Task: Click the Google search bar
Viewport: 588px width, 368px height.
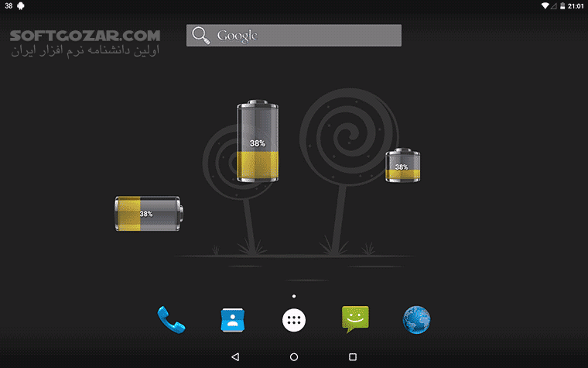Action: coord(294,36)
